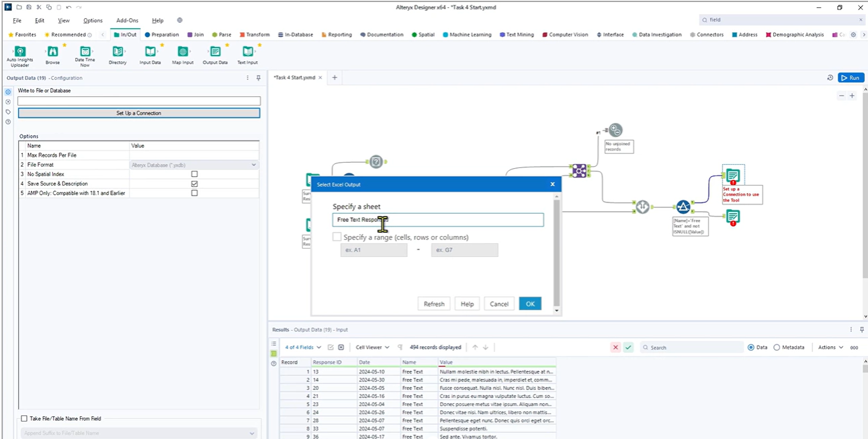The height and width of the screenshot is (439, 868).
Task: Enable 'Specify a range' checkbox
Action: pos(337,237)
